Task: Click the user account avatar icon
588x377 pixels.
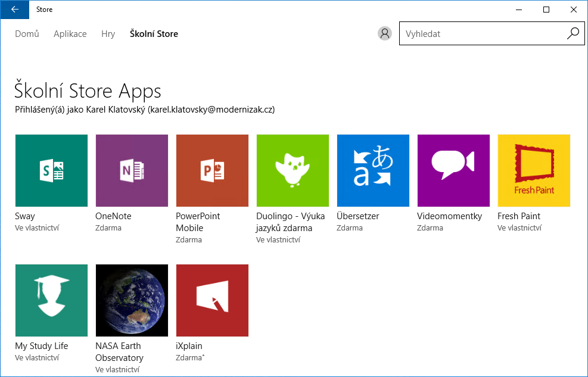Action: click(385, 33)
